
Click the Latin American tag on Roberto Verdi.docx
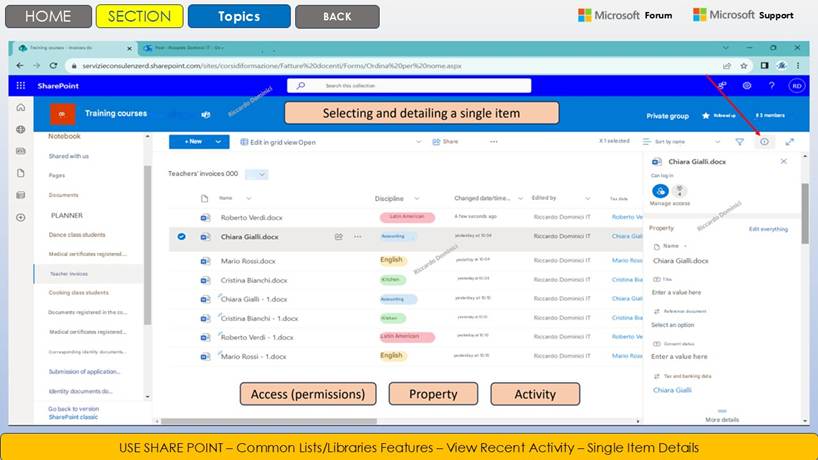tap(409, 217)
